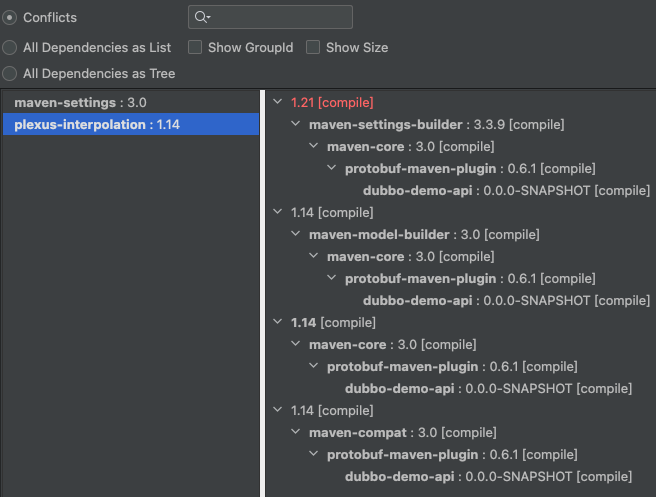Collapse maven-model-builder : 3.0 chevron
Image resolution: width=656 pixels, height=497 pixels.
click(296, 234)
